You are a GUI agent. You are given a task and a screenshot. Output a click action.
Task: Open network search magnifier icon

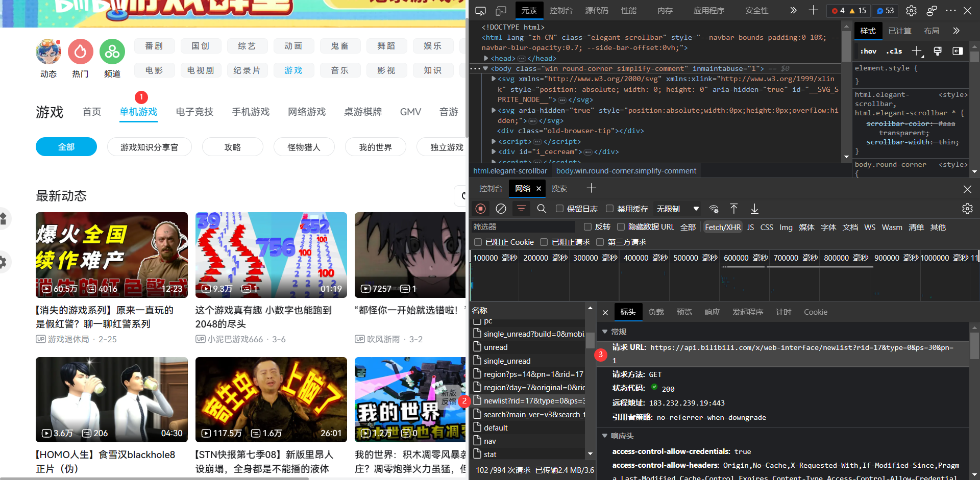(x=542, y=209)
